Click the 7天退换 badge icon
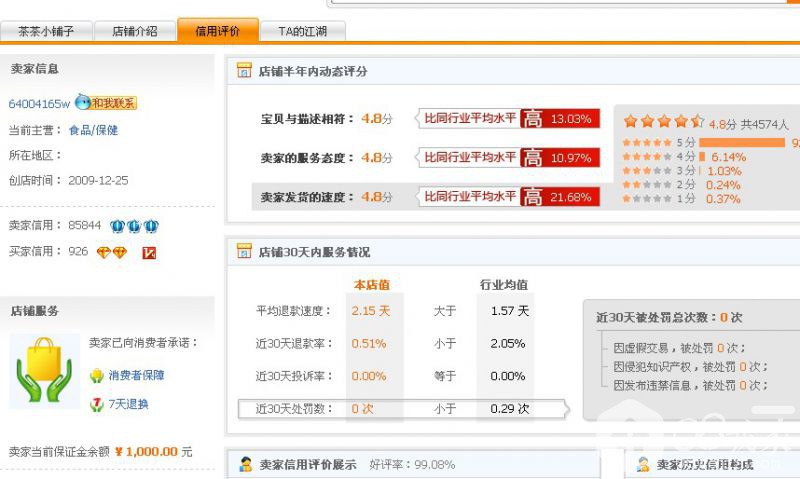 tap(96, 405)
